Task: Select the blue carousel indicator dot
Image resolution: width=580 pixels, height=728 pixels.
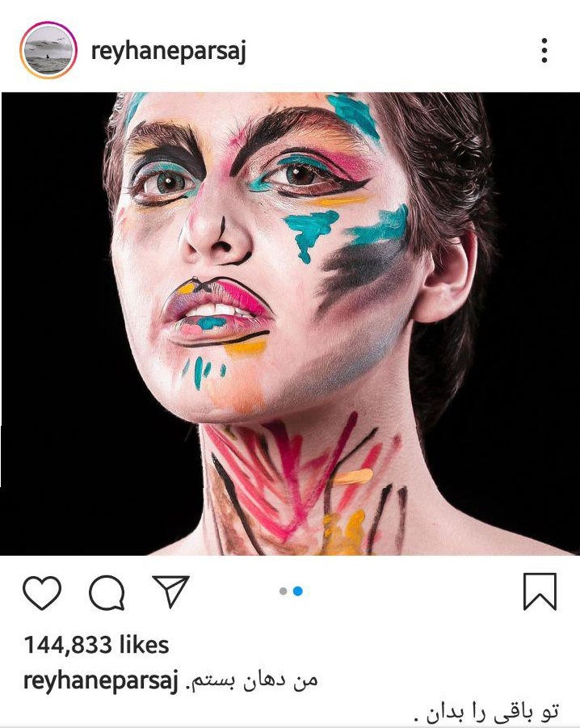Action: pos(297,591)
